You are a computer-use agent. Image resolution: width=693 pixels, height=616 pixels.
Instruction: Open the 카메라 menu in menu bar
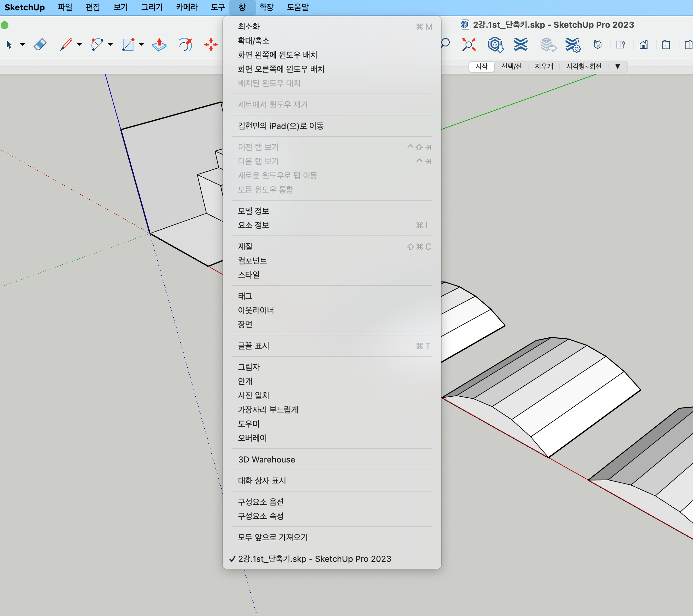pyautogui.click(x=186, y=7)
